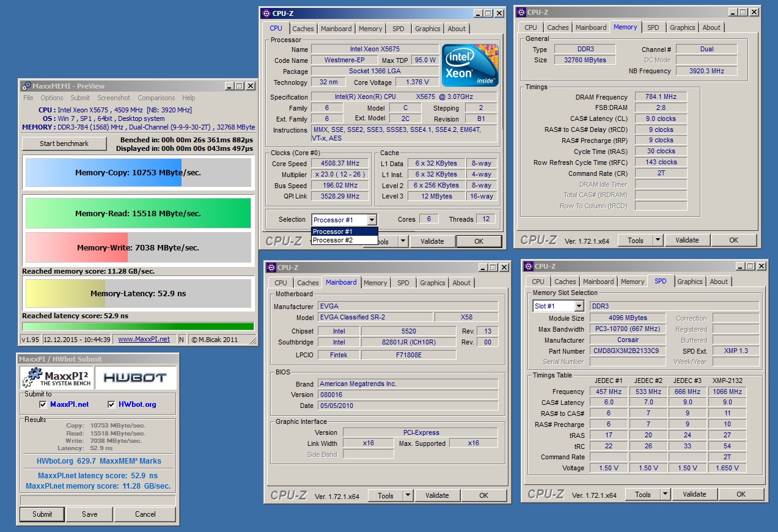Click the MaxxPI² system bench logo
The image size is (778, 532).
tap(56, 378)
